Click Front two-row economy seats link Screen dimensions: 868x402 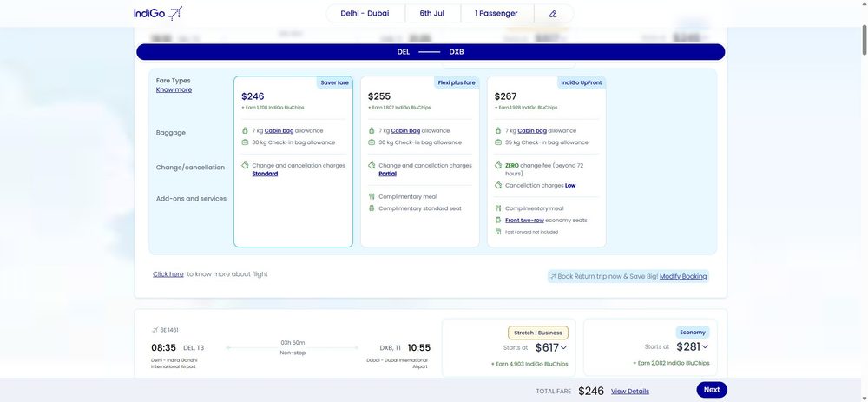point(524,221)
